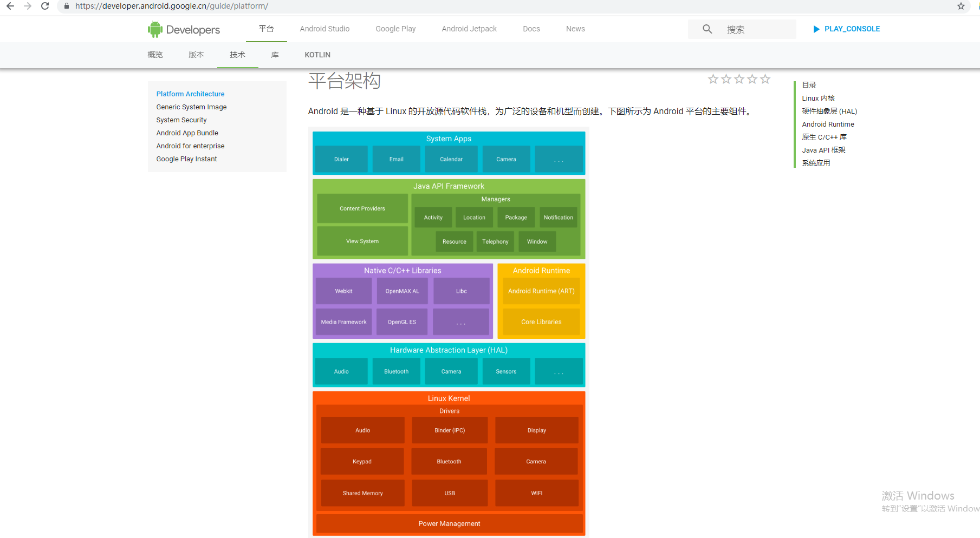Click the Core Libraries box in the diagram
The image size is (980, 538).
tap(541, 322)
